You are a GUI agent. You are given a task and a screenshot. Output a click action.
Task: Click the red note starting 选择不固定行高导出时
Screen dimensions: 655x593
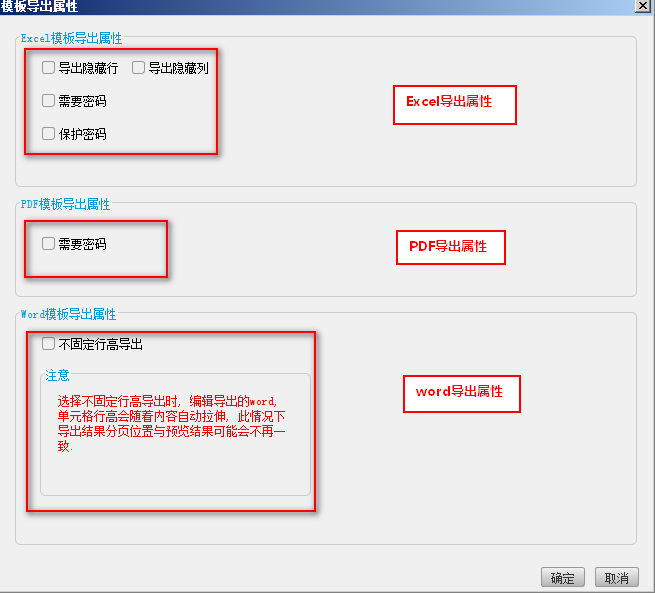coord(171,423)
